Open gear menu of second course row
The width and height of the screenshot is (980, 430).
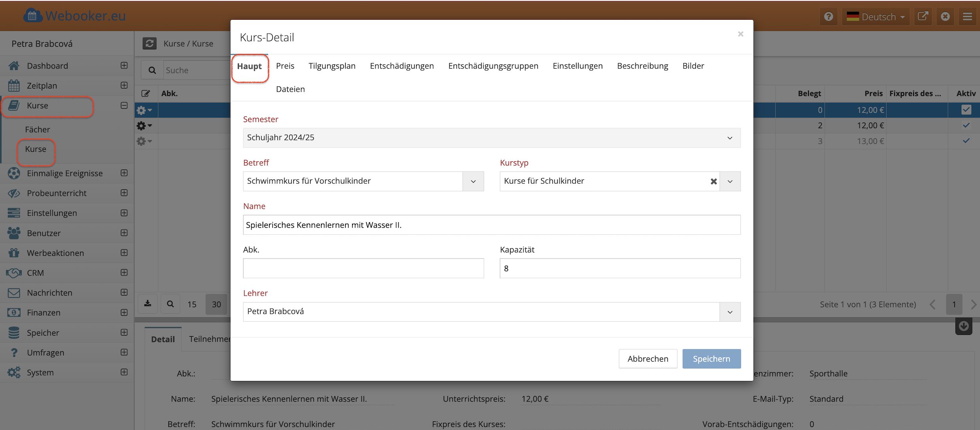pos(144,126)
